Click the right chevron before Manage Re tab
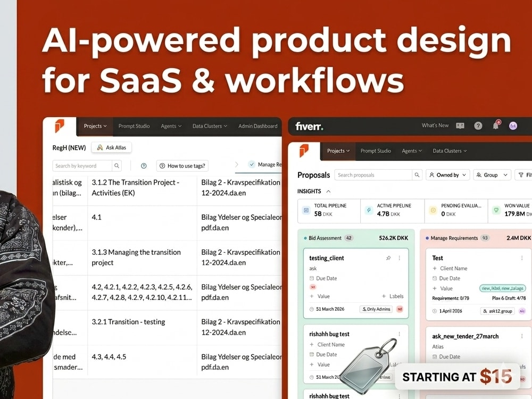532x399 pixels. click(x=237, y=164)
